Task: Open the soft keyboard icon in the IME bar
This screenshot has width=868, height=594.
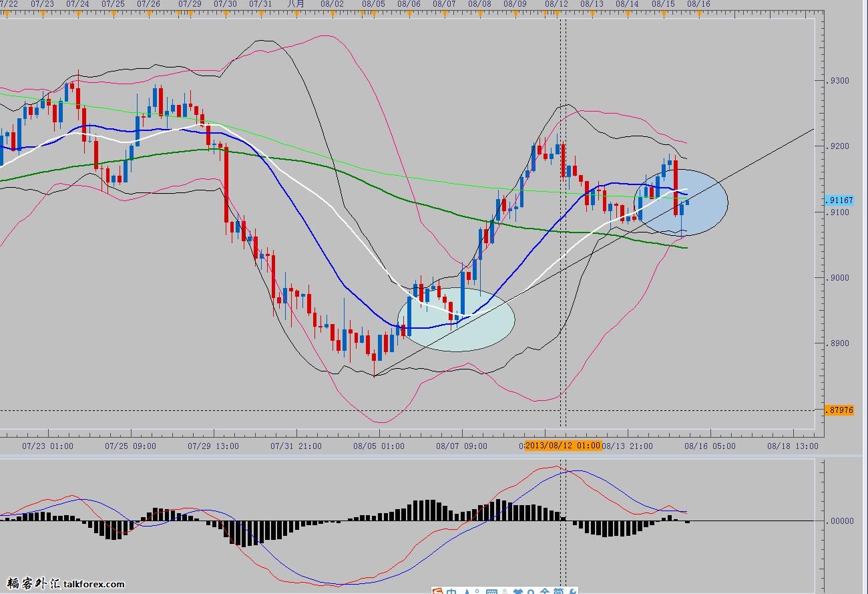Action: [x=492, y=591]
